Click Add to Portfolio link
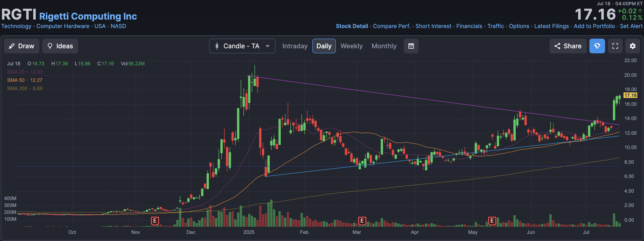Viewport: 644px width, 241px height. [594, 26]
